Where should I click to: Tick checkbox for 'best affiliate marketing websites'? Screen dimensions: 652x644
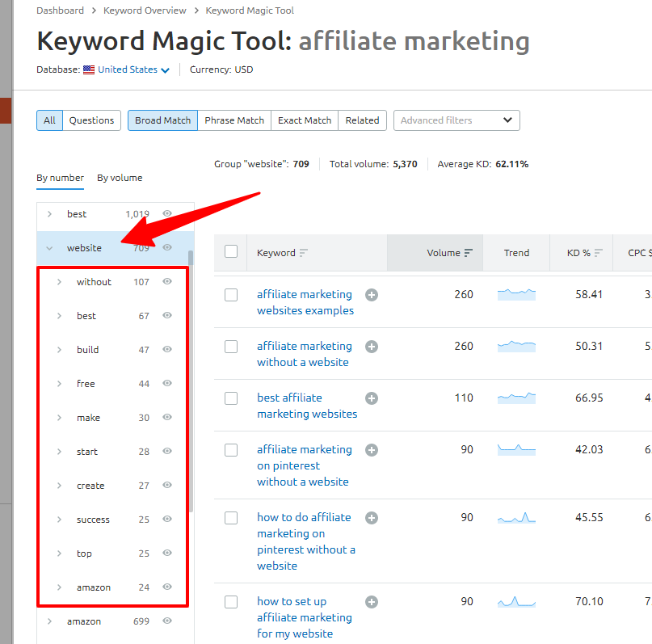point(231,398)
